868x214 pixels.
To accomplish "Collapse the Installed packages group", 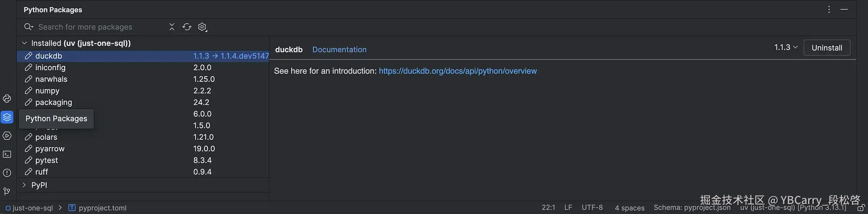I will click(24, 43).
